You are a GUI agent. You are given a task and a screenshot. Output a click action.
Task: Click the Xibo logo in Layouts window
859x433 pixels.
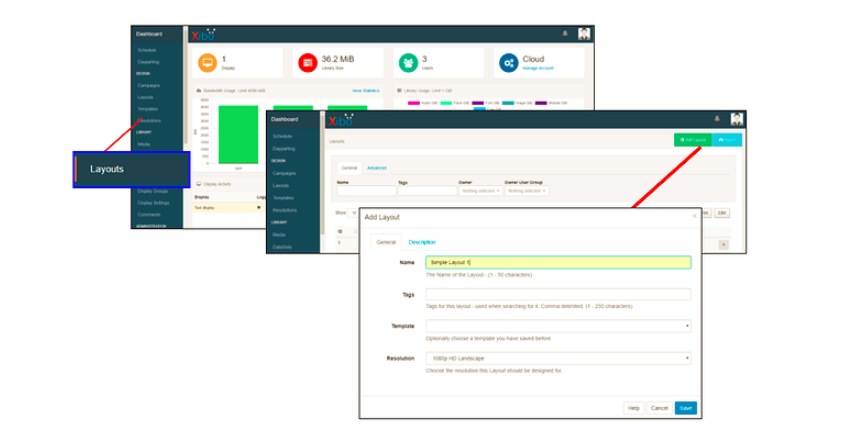click(340, 120)
